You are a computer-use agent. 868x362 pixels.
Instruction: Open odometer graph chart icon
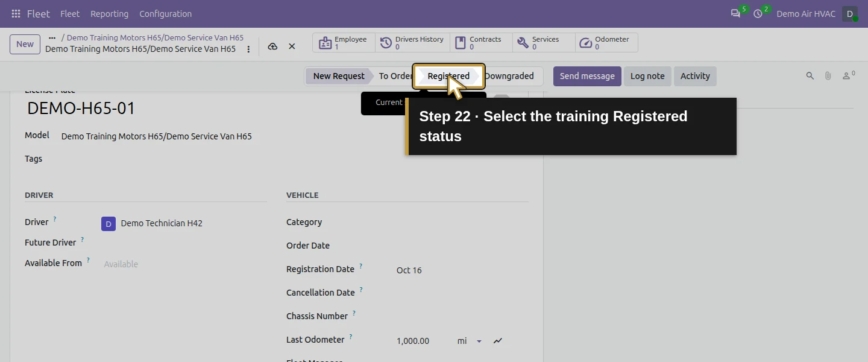498,341
